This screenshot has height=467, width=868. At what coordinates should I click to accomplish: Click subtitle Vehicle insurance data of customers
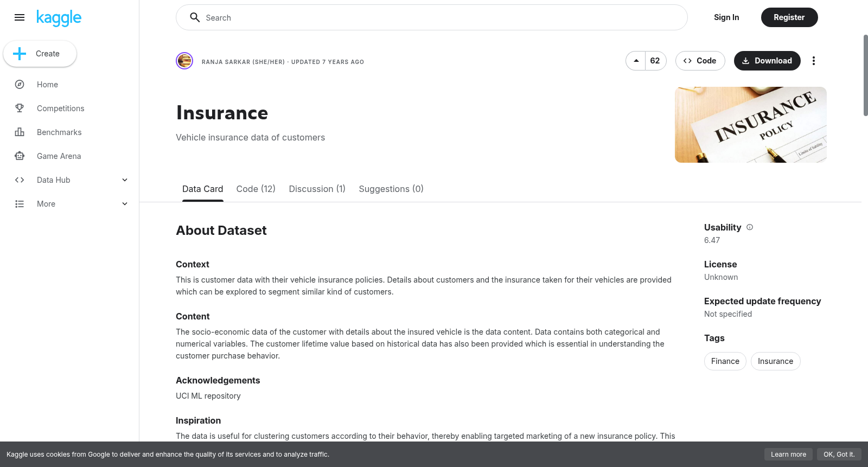click(x=251, y=138)
